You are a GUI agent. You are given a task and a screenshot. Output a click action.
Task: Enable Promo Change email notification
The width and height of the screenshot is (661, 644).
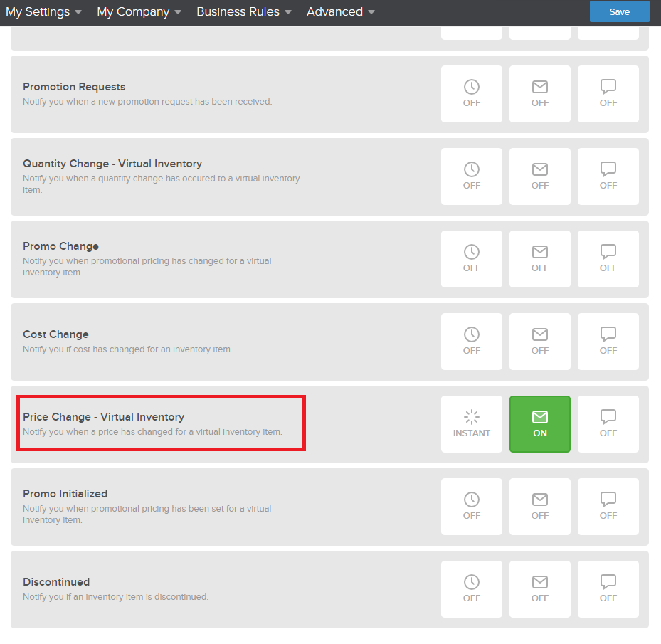pyautogui.click(x=539, y=259)
